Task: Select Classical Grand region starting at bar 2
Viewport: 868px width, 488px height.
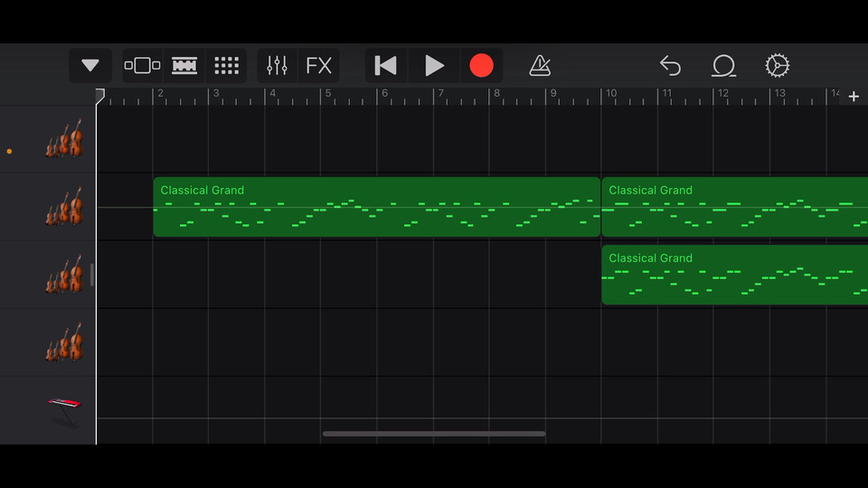Action: pyautogui.click(x=376, y=207)
